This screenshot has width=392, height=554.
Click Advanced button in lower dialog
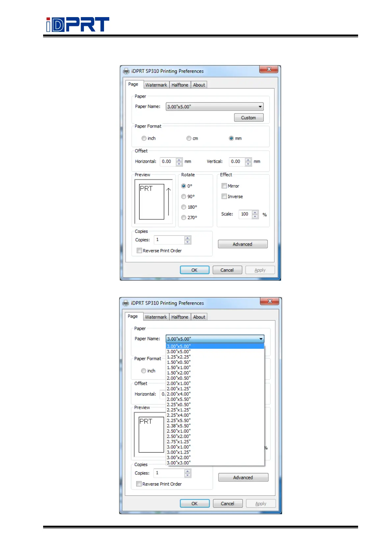243,477
